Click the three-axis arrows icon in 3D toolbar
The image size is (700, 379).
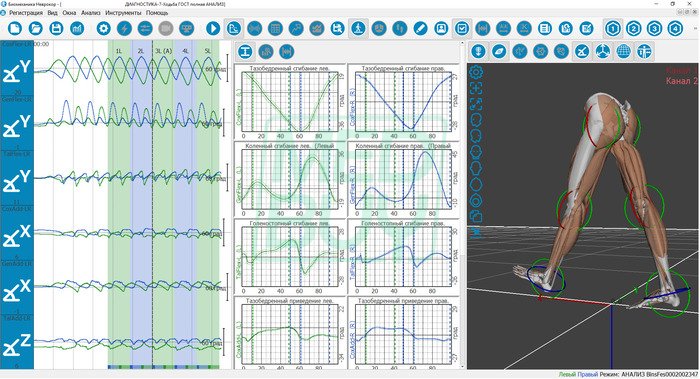603,52
